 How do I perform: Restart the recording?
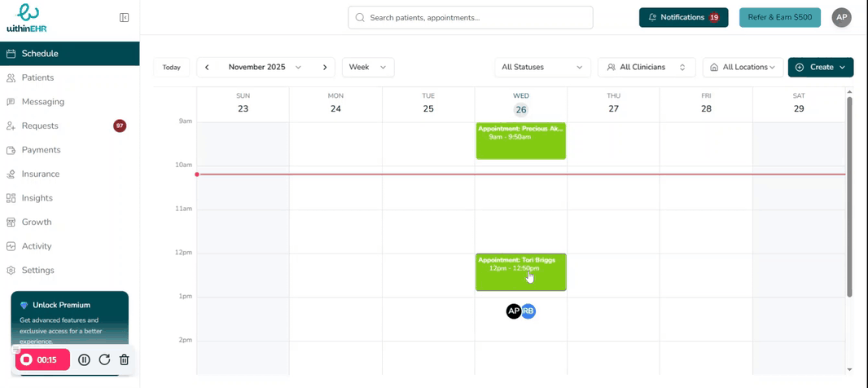coord(104,359)
